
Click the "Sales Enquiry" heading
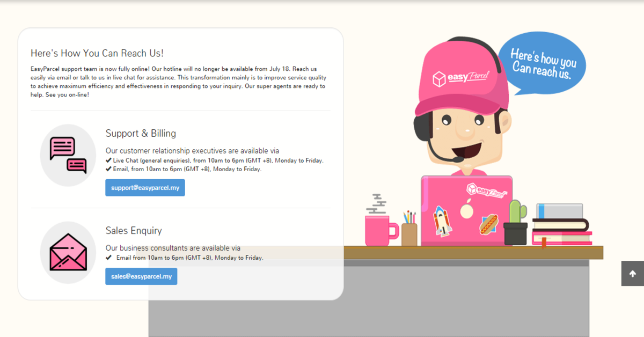point(134,231)
